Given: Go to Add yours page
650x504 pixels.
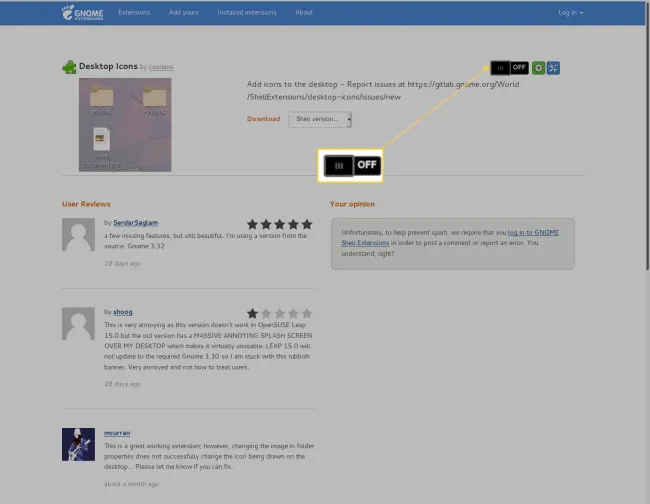Looking at the screenshot, I should coord(184,12).
